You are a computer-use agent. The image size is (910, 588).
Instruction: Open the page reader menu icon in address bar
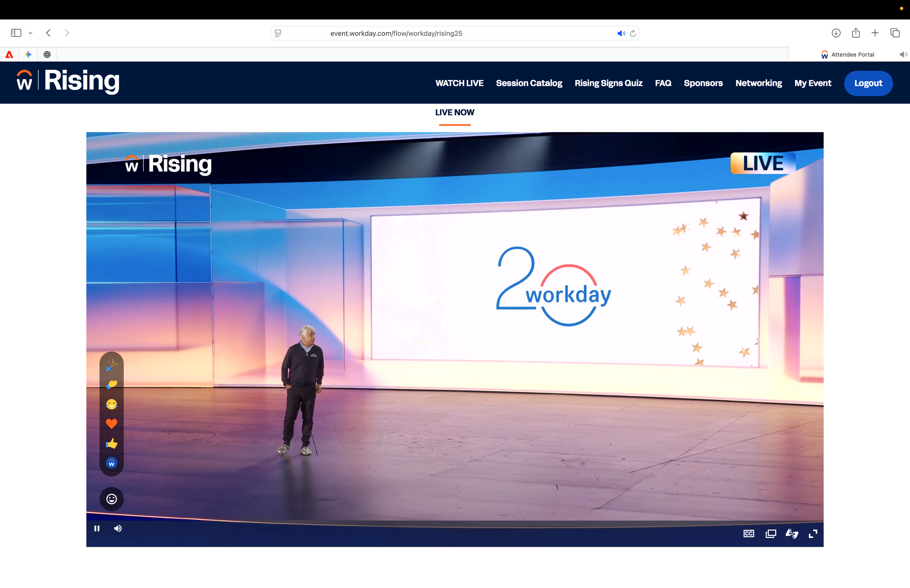click(278, 33)
